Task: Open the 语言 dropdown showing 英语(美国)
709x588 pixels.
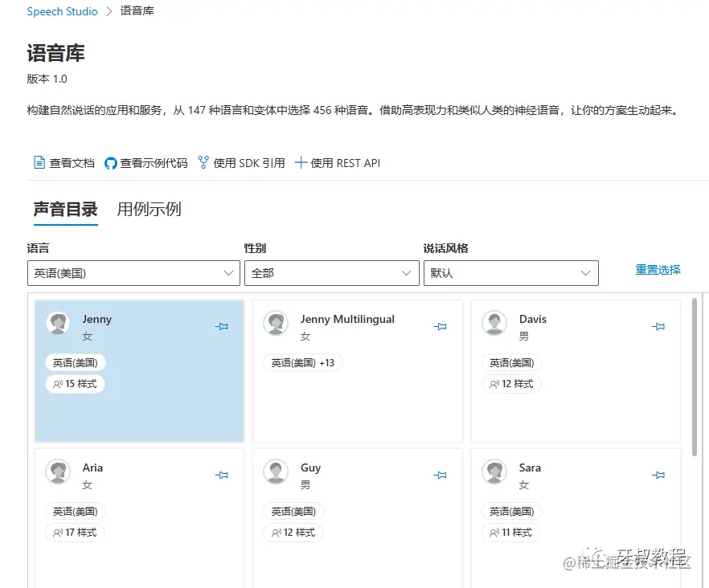Action: click(133, 273)
